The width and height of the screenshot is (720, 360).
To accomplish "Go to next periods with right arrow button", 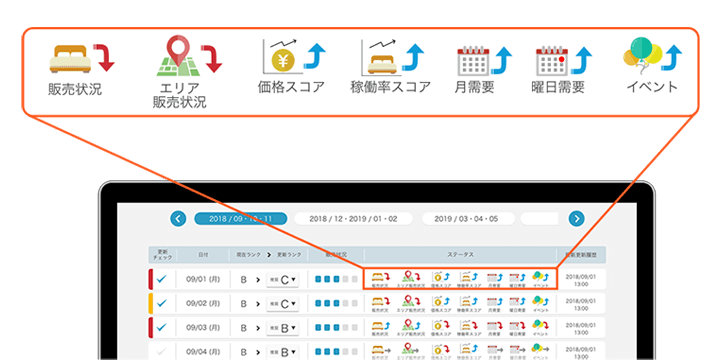I will 576,219.
